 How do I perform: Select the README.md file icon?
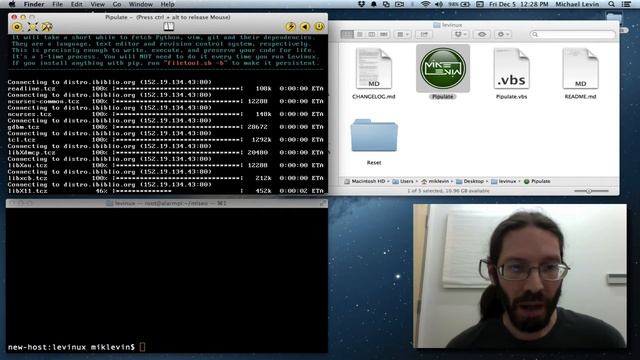coord(580,69)
